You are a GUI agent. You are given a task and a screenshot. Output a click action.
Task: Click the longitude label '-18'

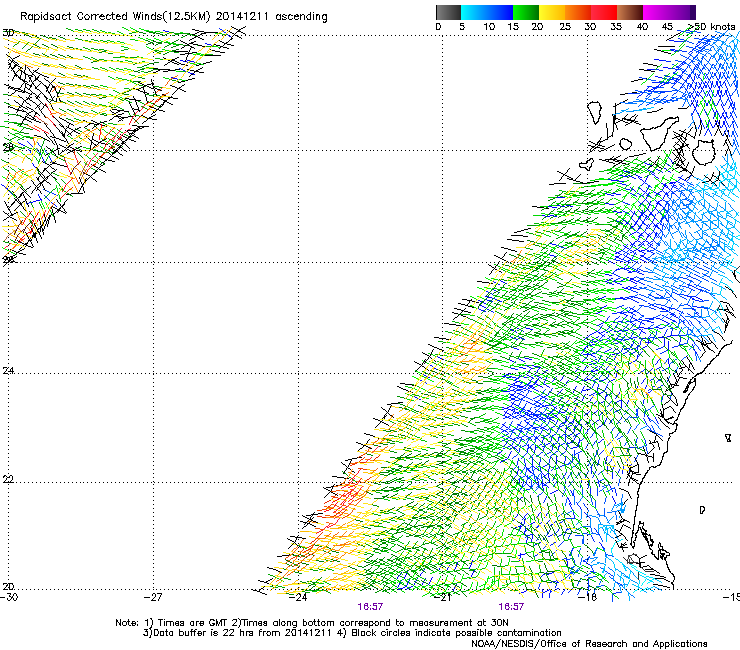(588, 597)
